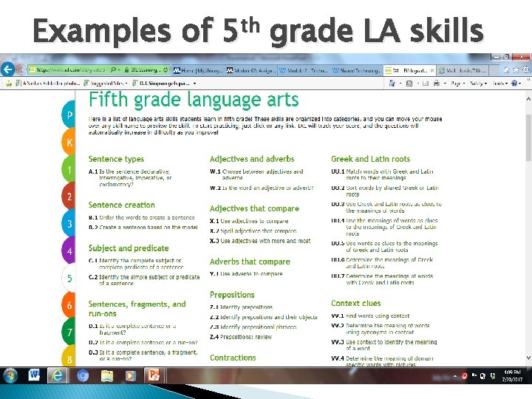Open the Home star Favorites icon
The height and width of the screenshot is (399, 532).
pyautogui.click(x=516, y=70)
